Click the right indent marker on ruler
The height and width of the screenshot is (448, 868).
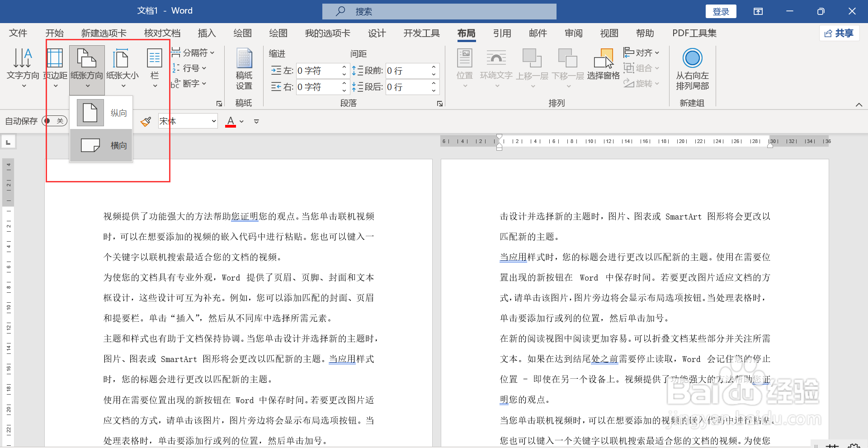(770, 145)
